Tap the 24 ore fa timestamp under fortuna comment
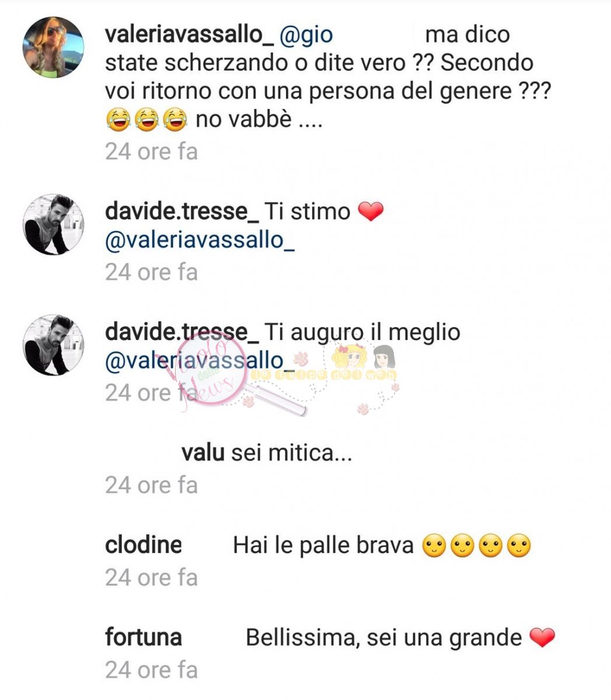The width and height of the screenshot is (611, 700). [152, 670]
